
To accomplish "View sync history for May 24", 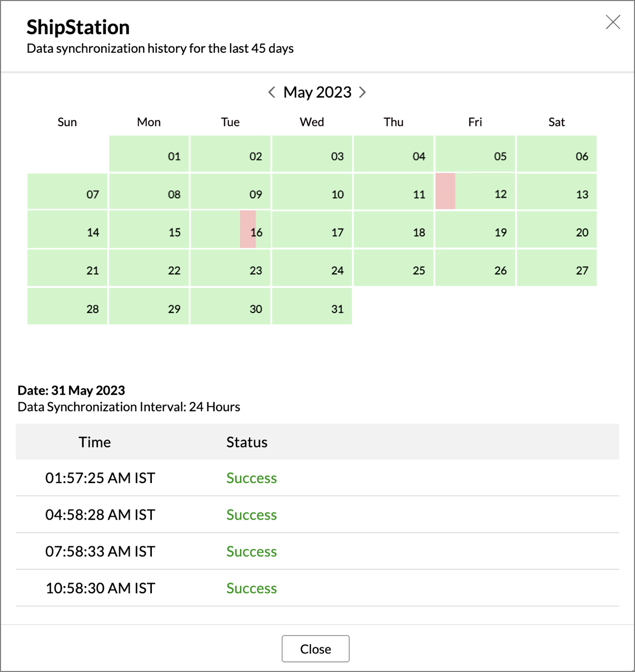I will pyautogui.click(x=312, y=268).
